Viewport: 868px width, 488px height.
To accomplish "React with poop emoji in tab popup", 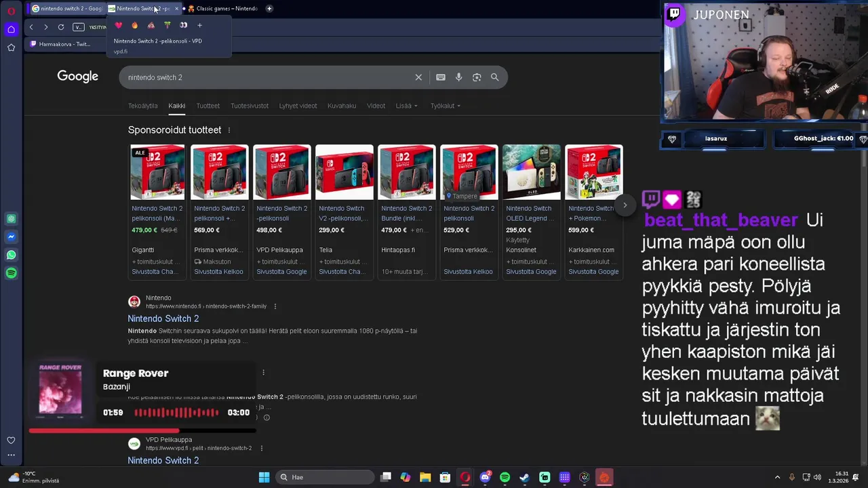I will coord(151,25).
